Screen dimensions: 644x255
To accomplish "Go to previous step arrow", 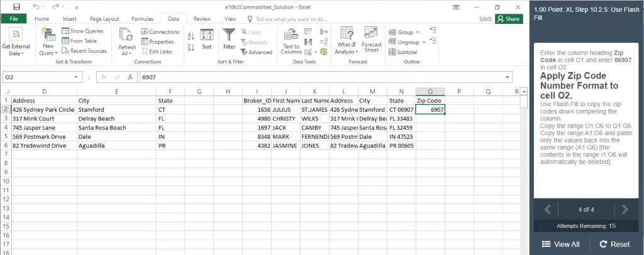I will pyautogui.click(x=548, y=210).
